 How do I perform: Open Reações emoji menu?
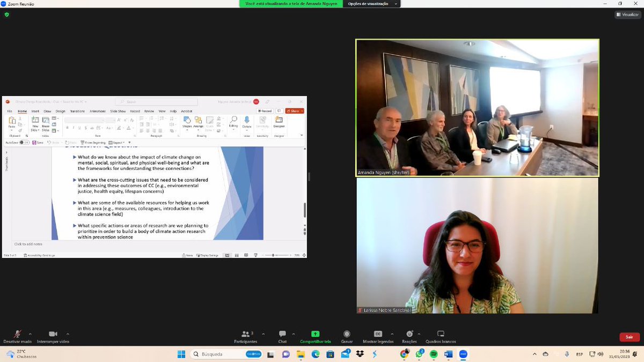click(x=409, y=337)
